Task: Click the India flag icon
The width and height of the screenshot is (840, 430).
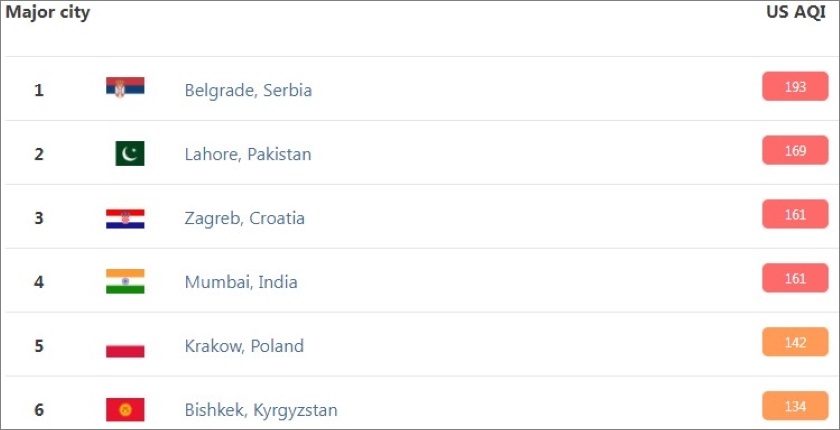Action: [x=125, y=281]
